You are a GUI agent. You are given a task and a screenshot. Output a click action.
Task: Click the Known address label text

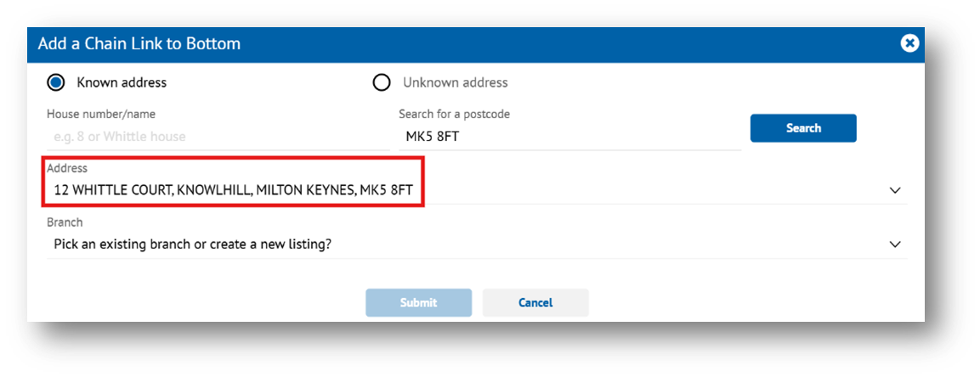(122, 82)
